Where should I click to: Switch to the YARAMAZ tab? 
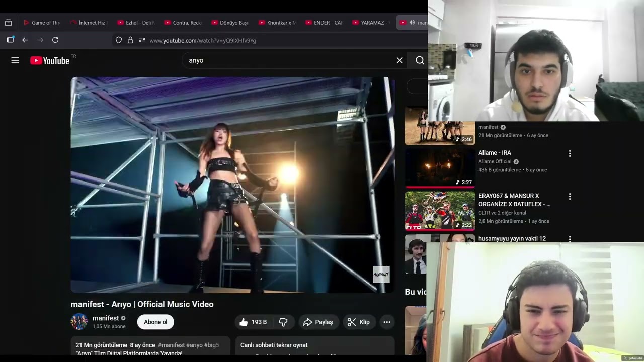click(x=372, y=23)
